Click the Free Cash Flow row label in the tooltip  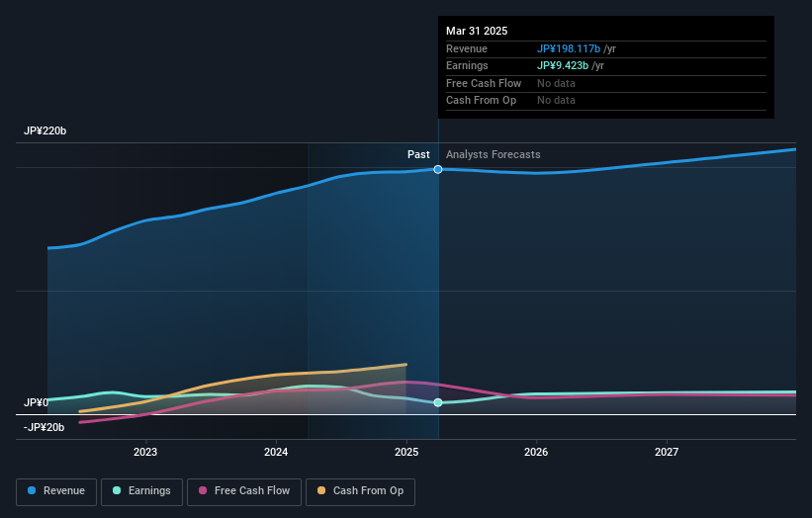pos(484,83)
